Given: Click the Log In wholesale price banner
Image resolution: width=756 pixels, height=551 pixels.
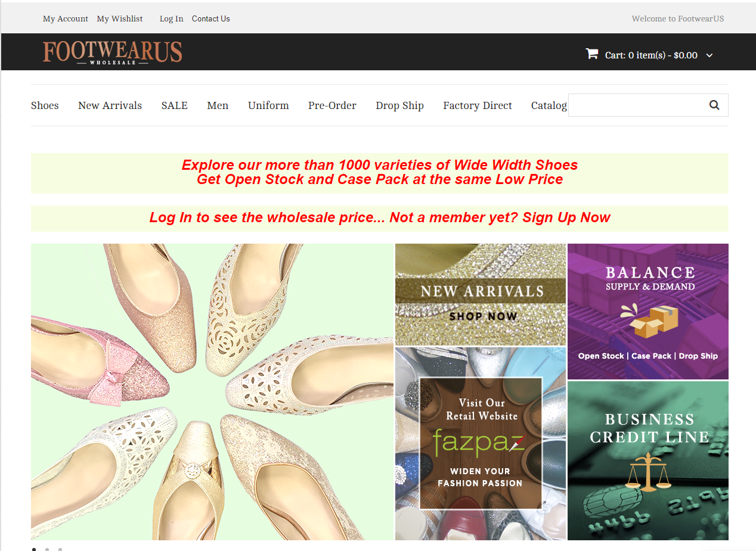Looking at the screenshot, I should pos(380,218).
